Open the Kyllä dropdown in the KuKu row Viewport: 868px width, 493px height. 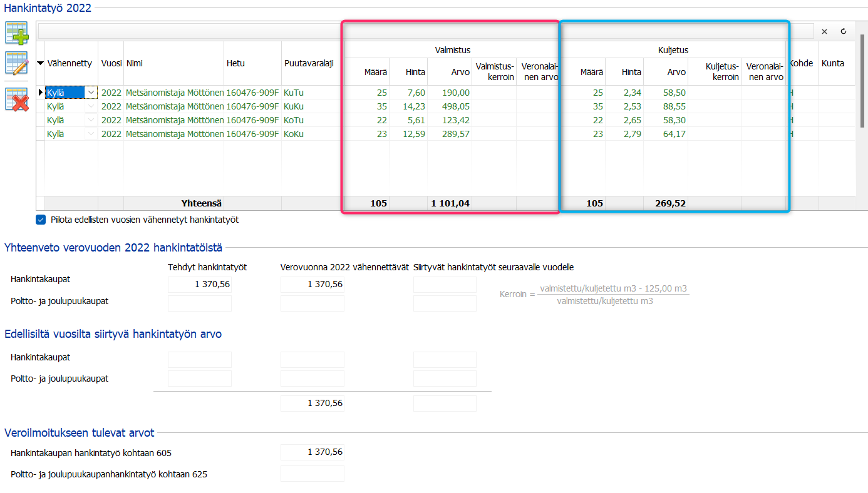91,106
